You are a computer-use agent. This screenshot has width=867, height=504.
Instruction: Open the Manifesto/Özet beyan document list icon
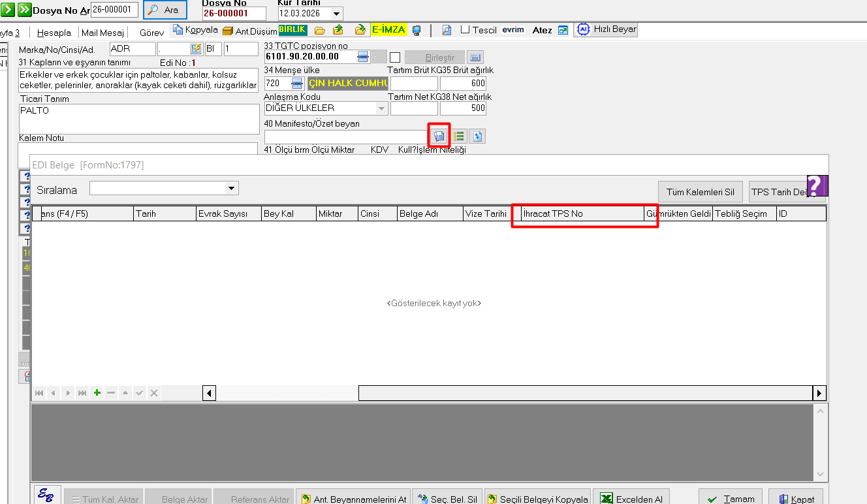439,136
